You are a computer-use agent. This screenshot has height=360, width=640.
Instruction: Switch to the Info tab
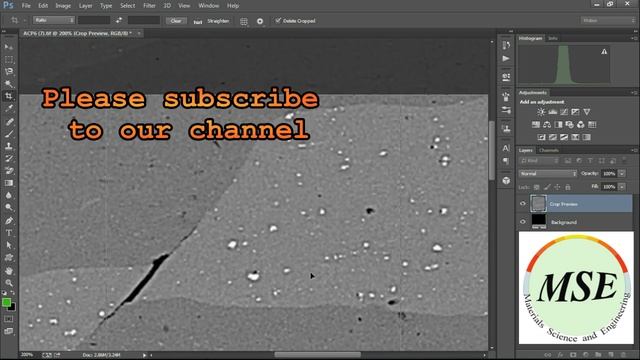pos(553,38)
